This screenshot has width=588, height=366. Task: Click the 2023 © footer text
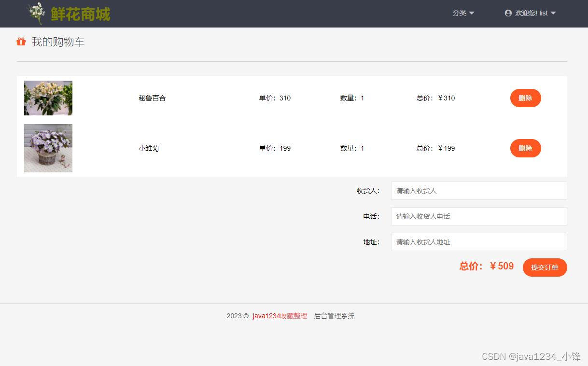coord(238,316)
